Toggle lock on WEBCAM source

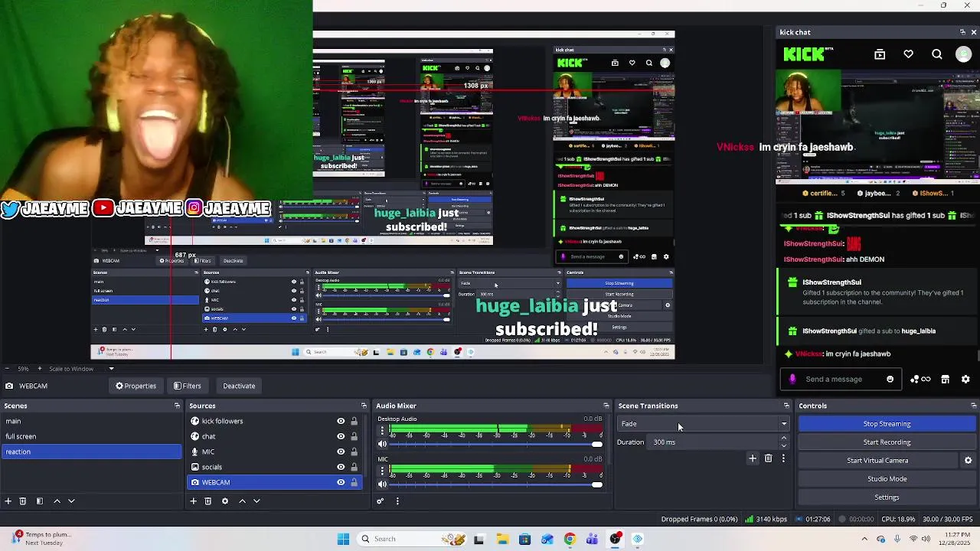click(354, 483)
